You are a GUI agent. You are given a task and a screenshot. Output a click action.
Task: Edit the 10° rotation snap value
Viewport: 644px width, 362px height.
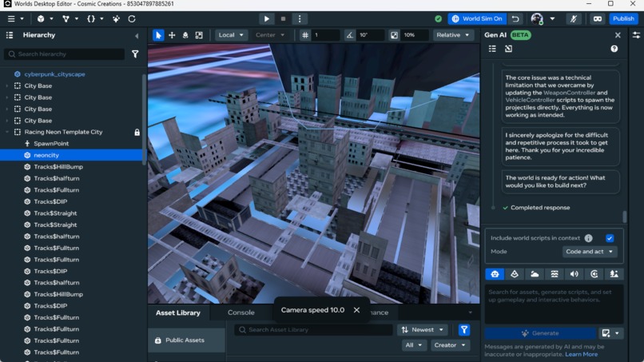370,35
